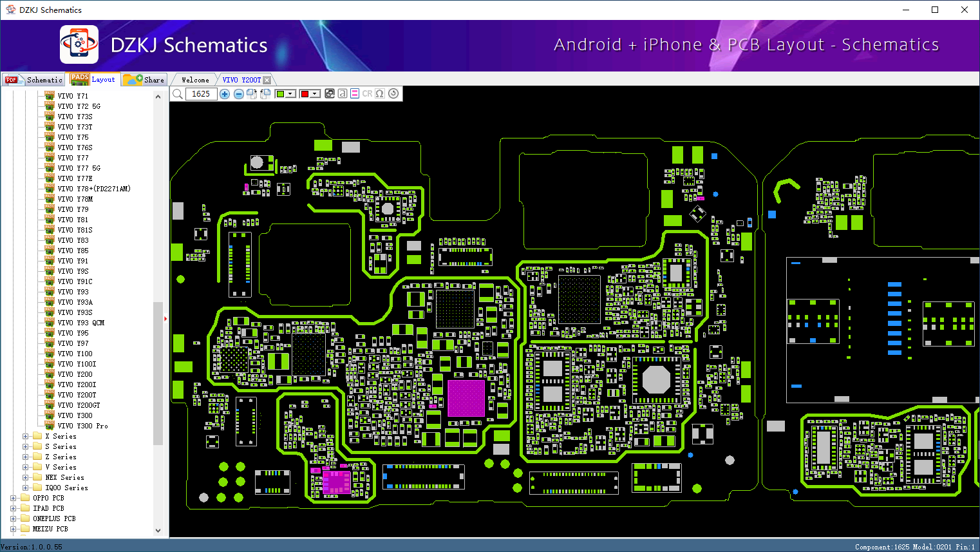Screen dimensions: 980x552
Task: Open the green color dropdown arrow
Action: [291, 94]
